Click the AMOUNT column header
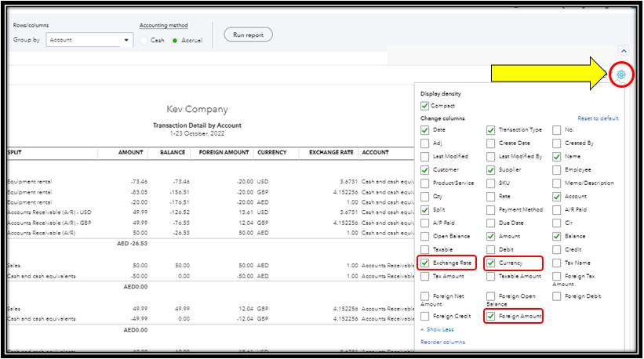This screenshot has height=359, width=644. pyautogui.click(x=131, y=152)
